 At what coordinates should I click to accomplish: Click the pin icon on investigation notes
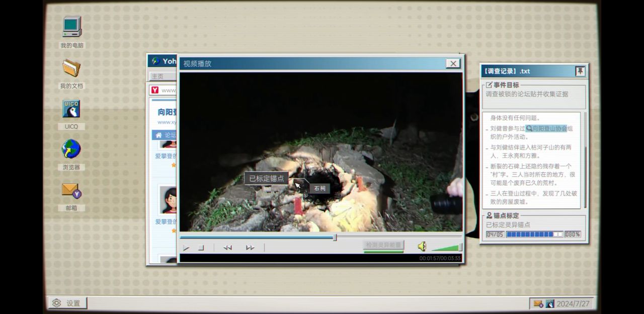coord(580,71)
